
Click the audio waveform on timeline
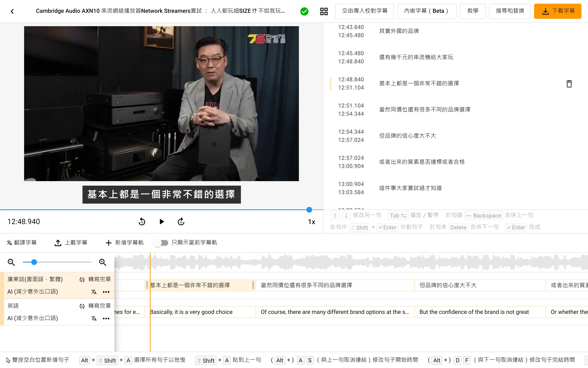click(351, 262)
